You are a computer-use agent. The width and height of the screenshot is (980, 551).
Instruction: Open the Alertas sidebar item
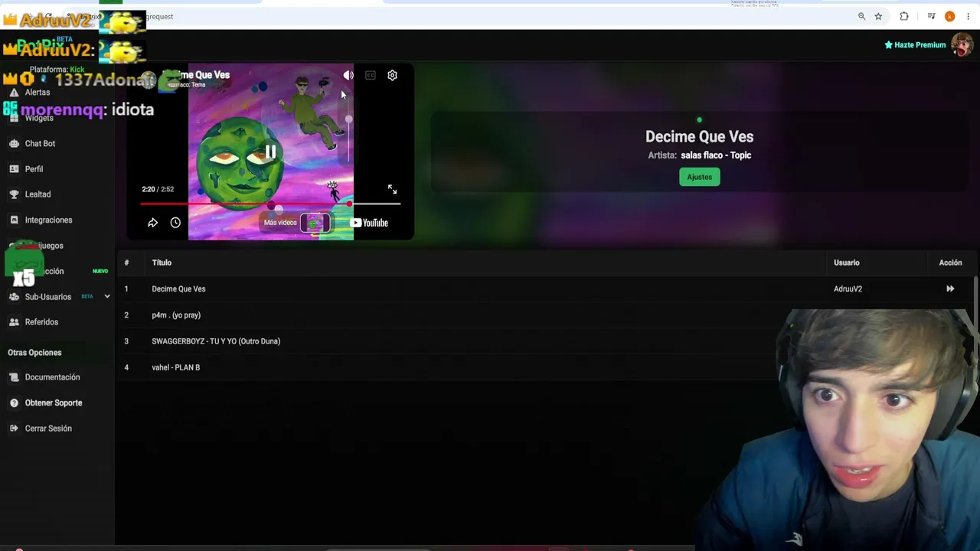38,93
